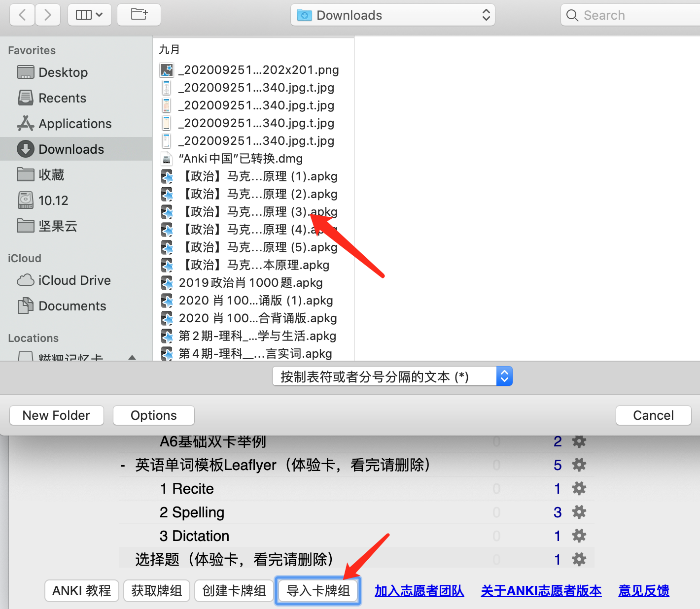700x609 pixels.
Task: Go back with the left chevron button
Action: (22, 15)
